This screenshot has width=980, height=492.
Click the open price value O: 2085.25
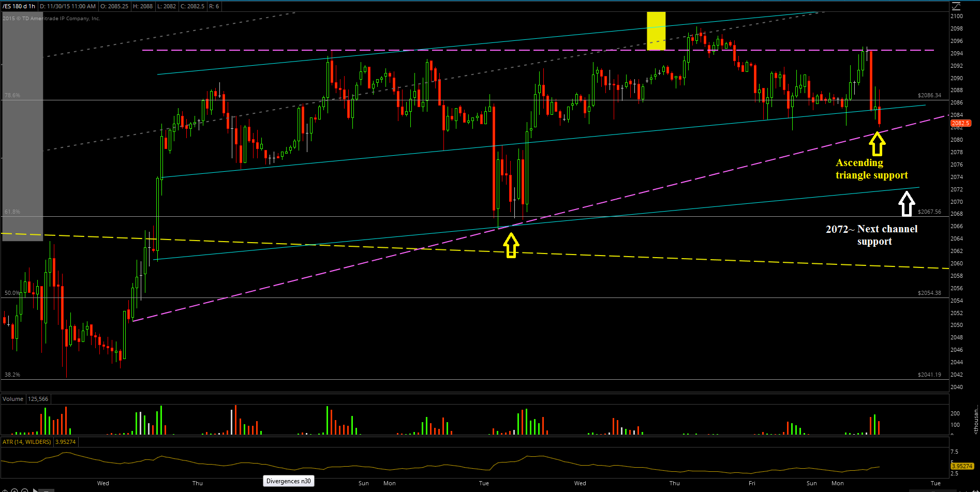tap(114, 6)
